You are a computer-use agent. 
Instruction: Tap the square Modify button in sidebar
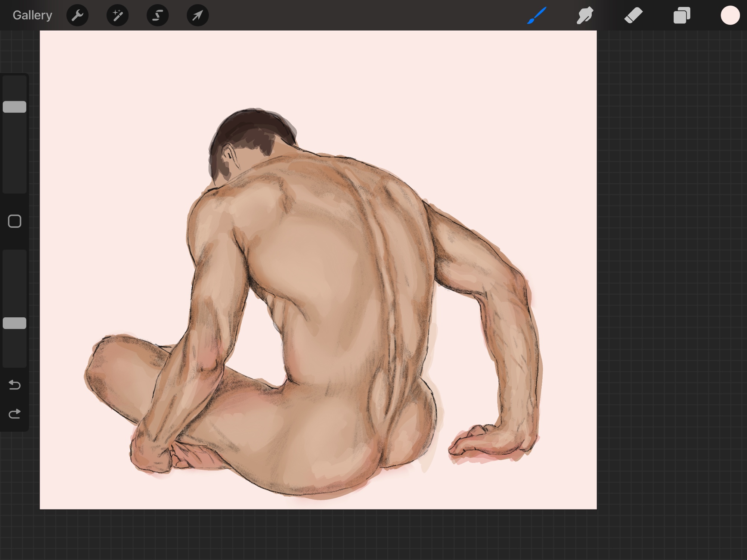15,221
